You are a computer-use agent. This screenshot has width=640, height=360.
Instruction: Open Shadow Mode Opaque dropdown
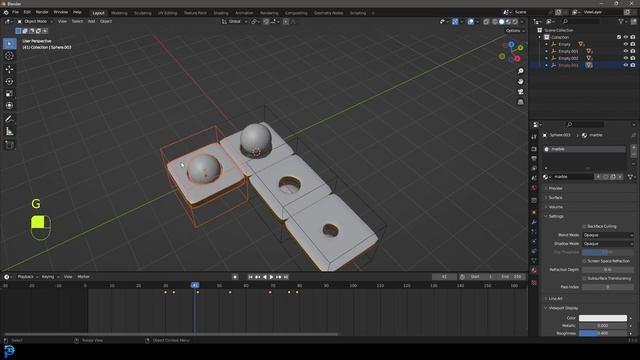[x=608, y=244]
